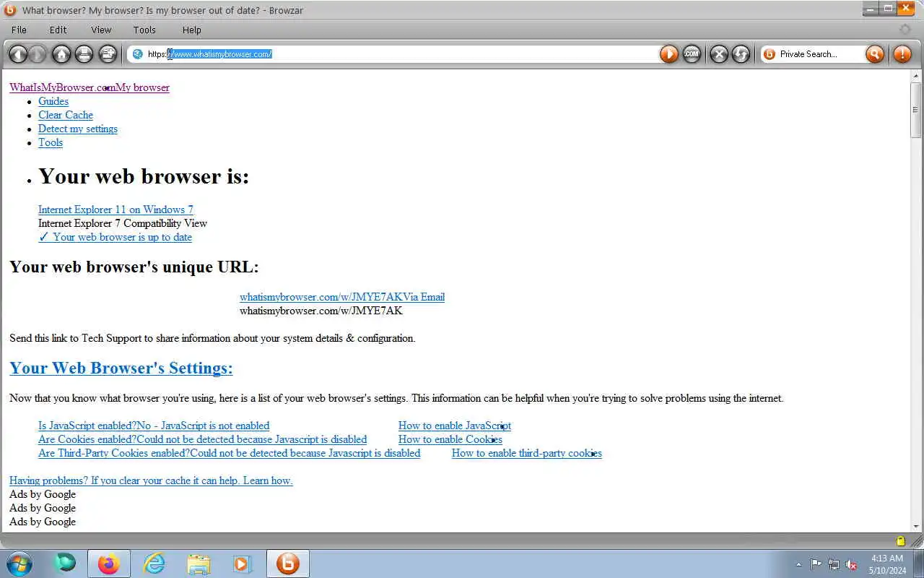Click the vertical scrollbar thumb
924x578 pixels.
tap(916, 110)
